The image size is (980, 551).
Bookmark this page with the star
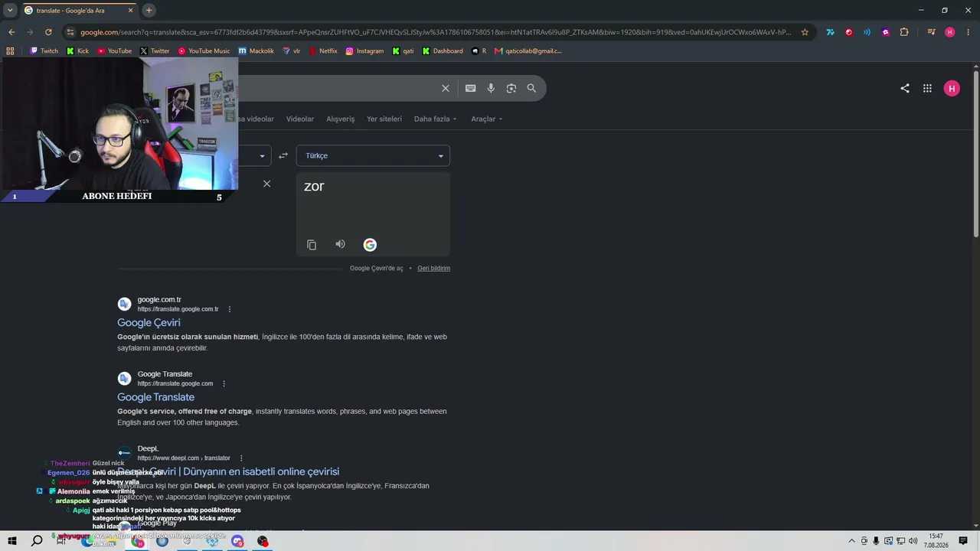(805, 32)
